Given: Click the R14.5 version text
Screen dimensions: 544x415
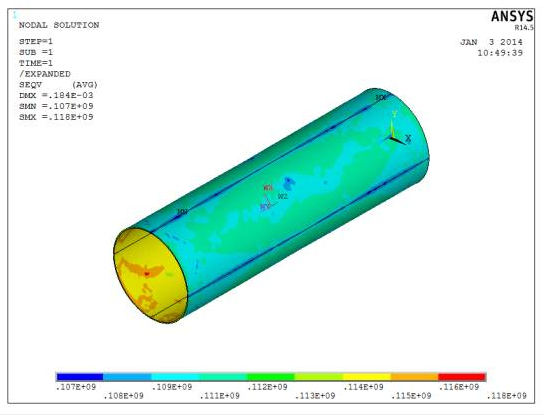Looking at the screenshot, I should coord(524,27).
